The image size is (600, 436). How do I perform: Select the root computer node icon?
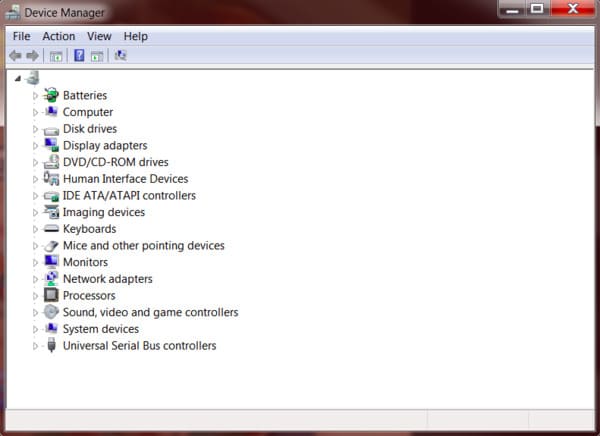[33, 78]
